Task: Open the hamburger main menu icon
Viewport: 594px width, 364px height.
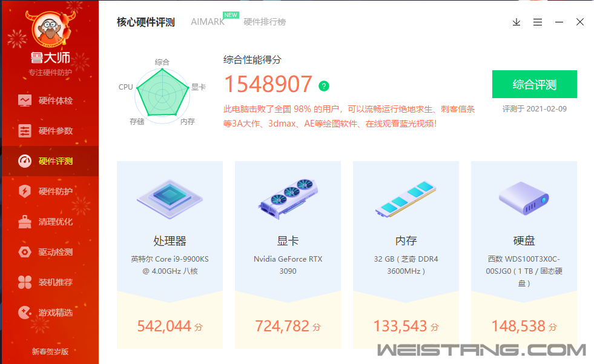Action: point(538,22)
